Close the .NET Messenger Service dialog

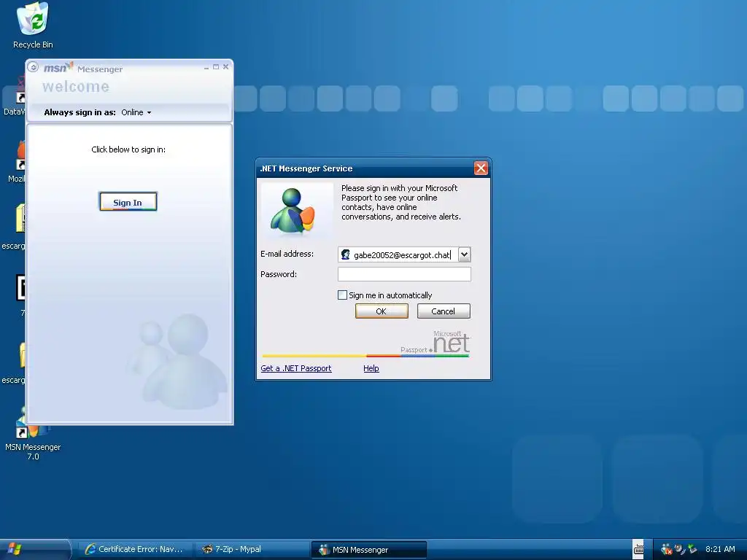pos(481,168)
